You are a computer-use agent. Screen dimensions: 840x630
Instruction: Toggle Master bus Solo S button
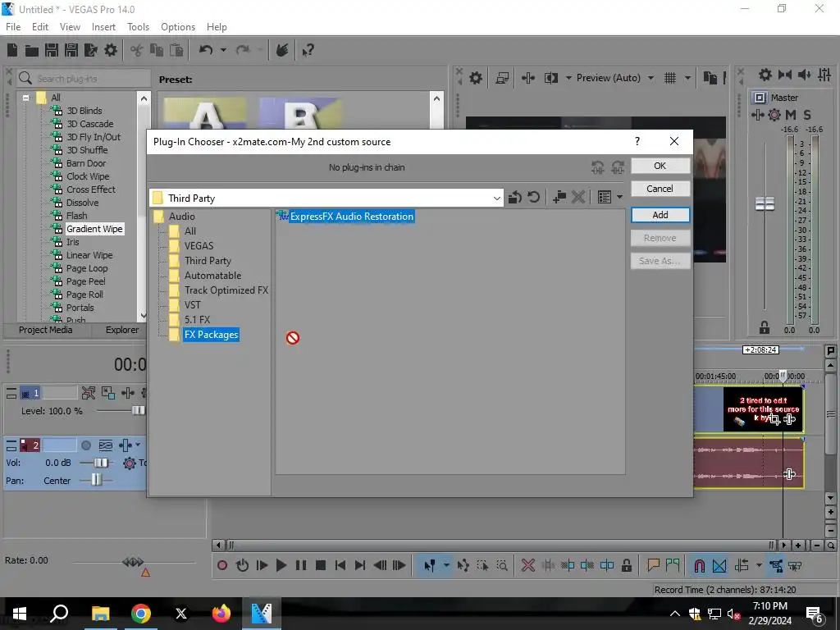[807, 115]
